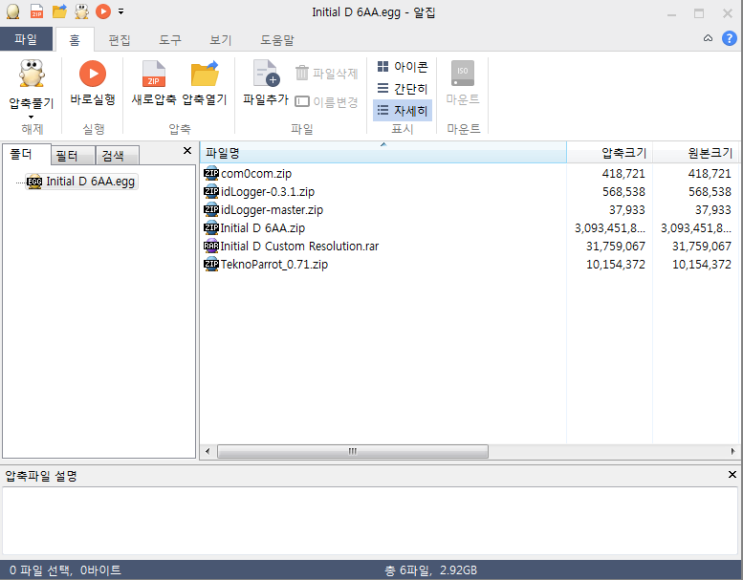
Task: Click the blue help question mark icon
Action: (729, 38)
